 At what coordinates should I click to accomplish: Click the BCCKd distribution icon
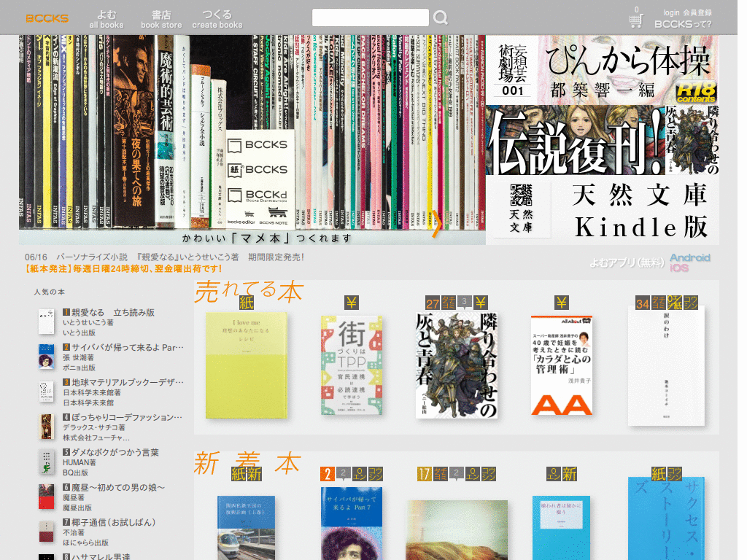258,195
